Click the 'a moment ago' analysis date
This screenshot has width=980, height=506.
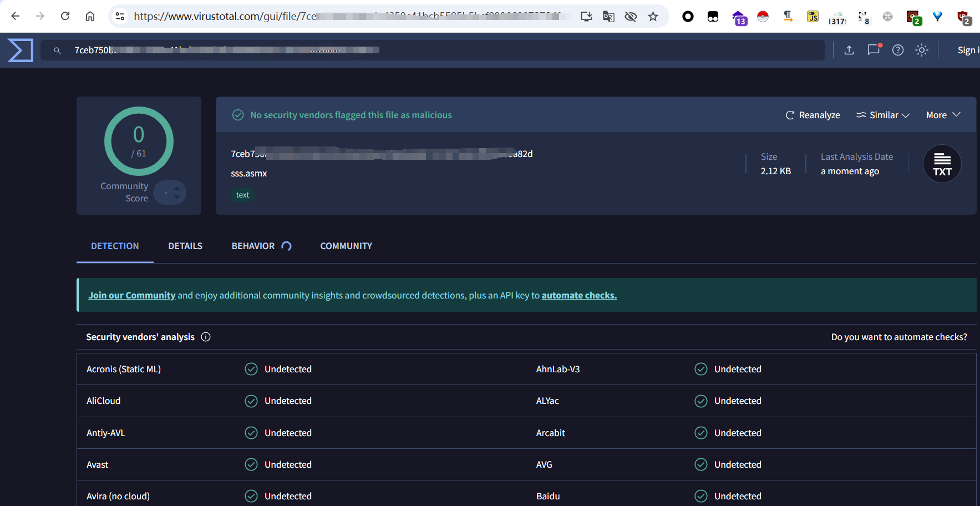coord(850,171)
